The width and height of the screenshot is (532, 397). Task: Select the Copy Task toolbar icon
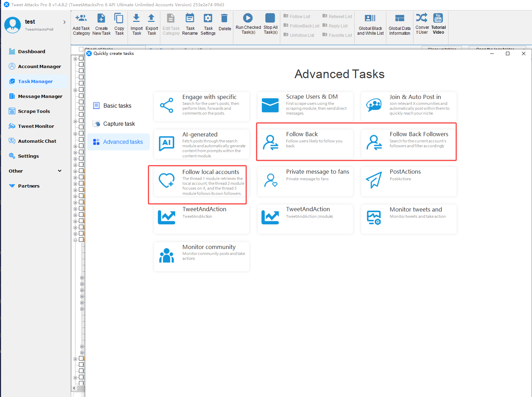coord(119,24)
